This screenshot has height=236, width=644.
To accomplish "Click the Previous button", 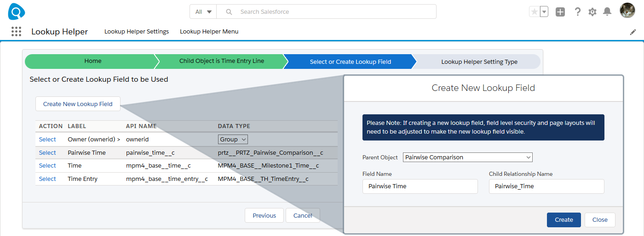I will click(264, 215).
